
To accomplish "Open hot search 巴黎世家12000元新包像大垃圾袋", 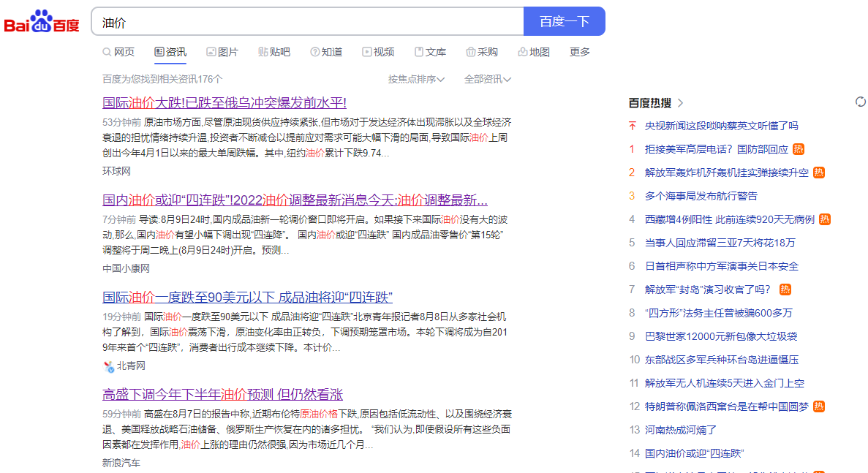I will 721,336.
